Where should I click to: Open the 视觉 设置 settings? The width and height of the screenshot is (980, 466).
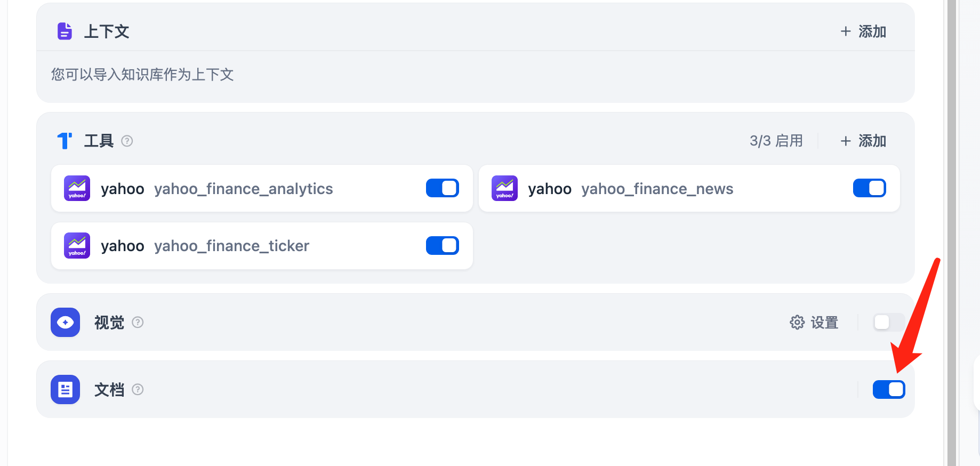point(814,322)
